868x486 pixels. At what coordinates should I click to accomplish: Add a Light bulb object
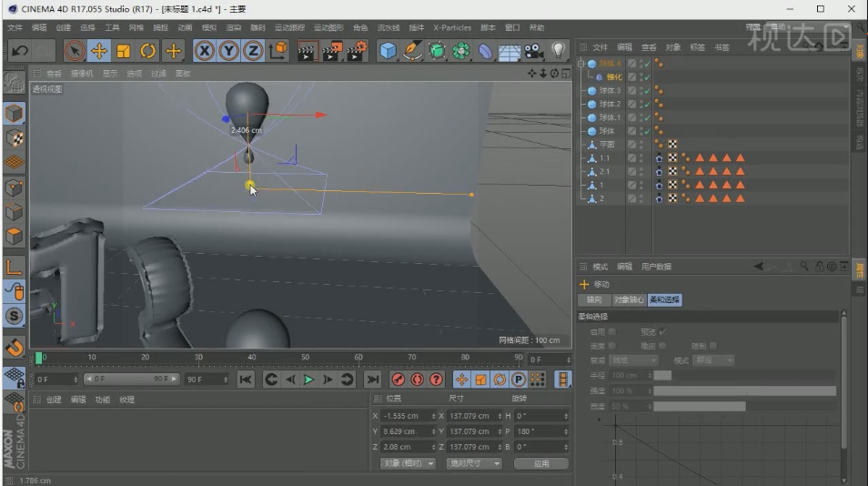[558, 51]
